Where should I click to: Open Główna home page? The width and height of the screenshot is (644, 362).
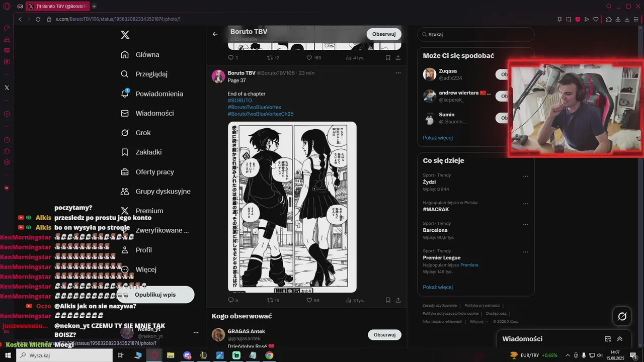[x=140, y=54]
